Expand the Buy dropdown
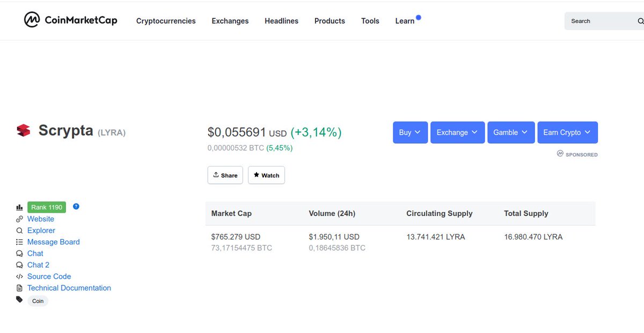This screenshot has width=644, height=333. (x=410, y=132)
